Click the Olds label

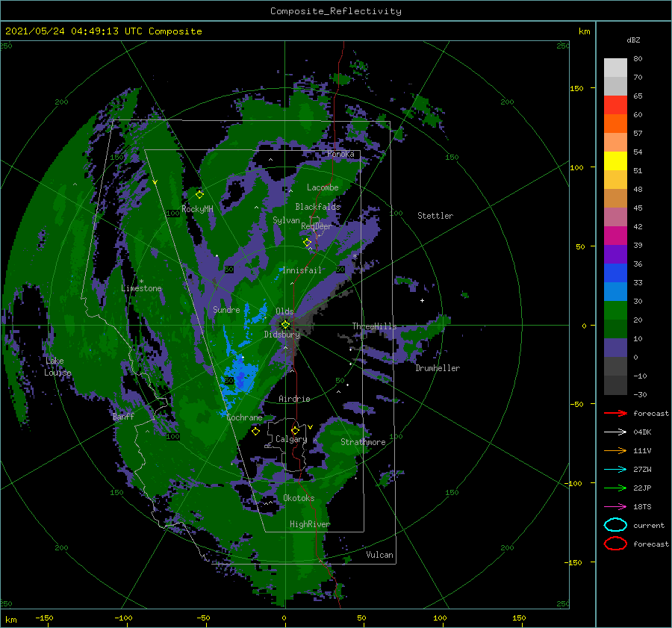click(x=284, y=311)
